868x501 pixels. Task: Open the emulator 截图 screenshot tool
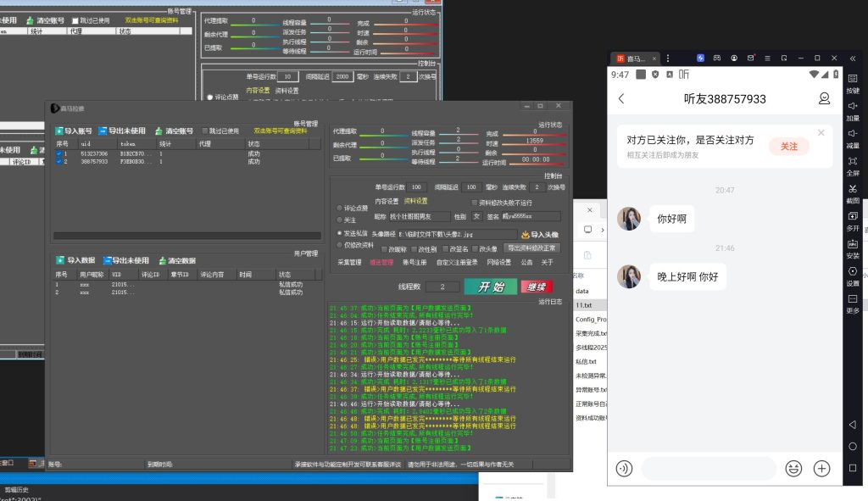[853, 193]
